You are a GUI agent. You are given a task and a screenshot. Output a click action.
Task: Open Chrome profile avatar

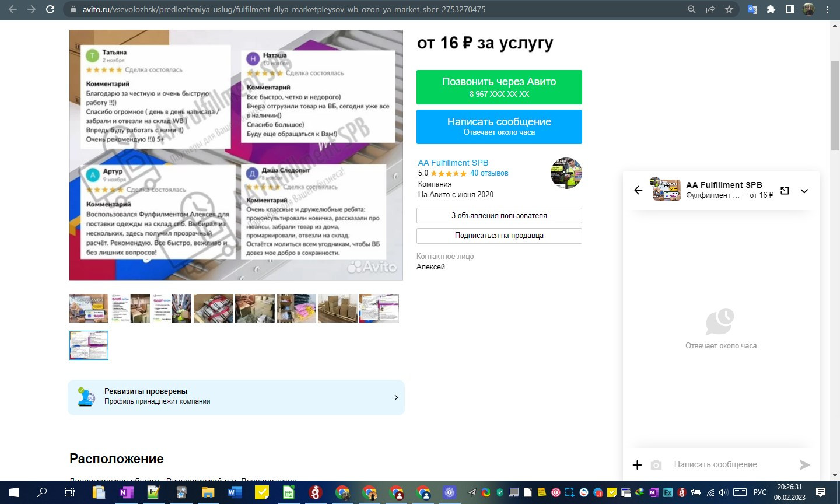point(808,9)
